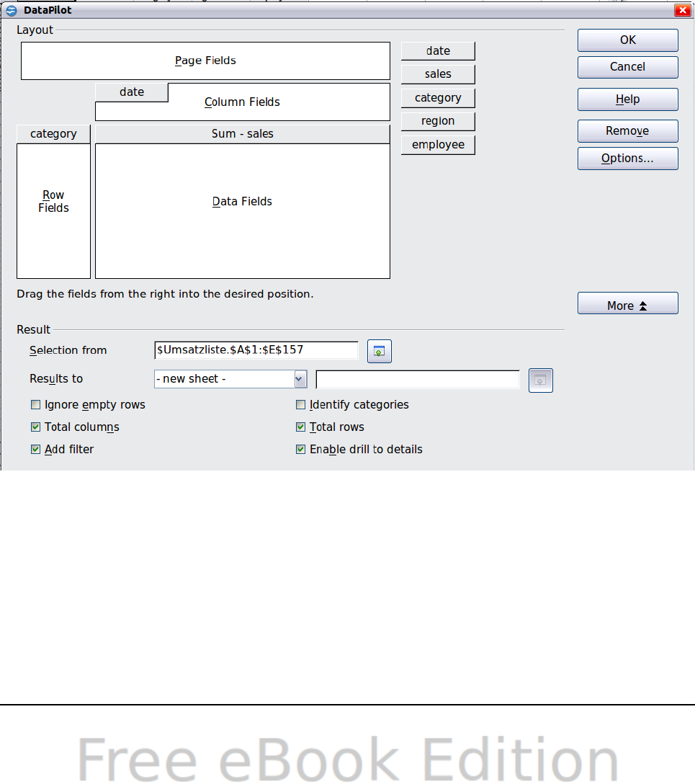The width and height of the screenshot is (695, 784).
Task: Click the empty Results to destination field
Action: pyautogui.click(x=418, y=380)
